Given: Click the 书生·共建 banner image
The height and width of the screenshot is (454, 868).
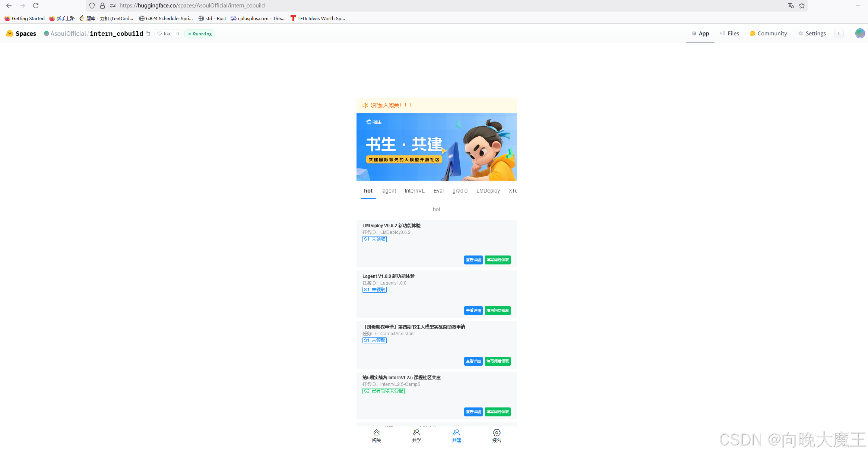Looking at the screenshot, I should (x=436, y=147).
